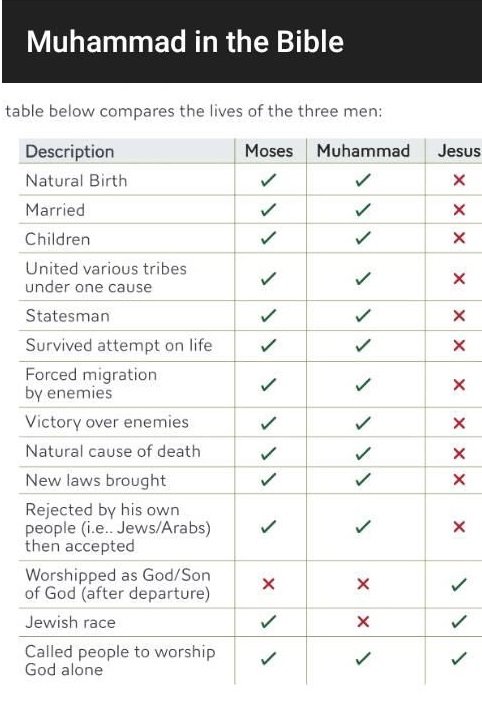Click the Jesus checkmark for Jewish race
Image resolution: width=482 pixels, height=718 pixels.
click(x=459, y=621)
